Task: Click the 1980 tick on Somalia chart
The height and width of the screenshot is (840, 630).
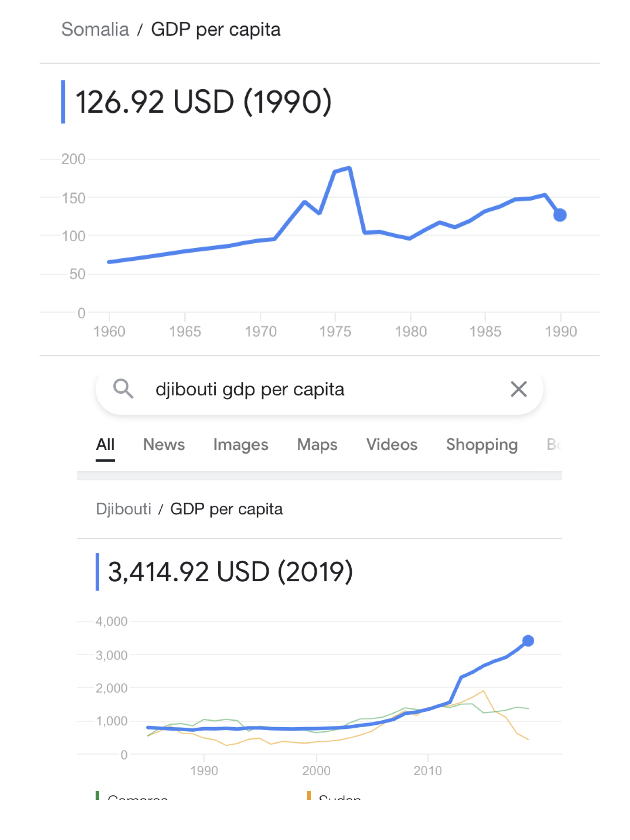Action: click(411, 331)
